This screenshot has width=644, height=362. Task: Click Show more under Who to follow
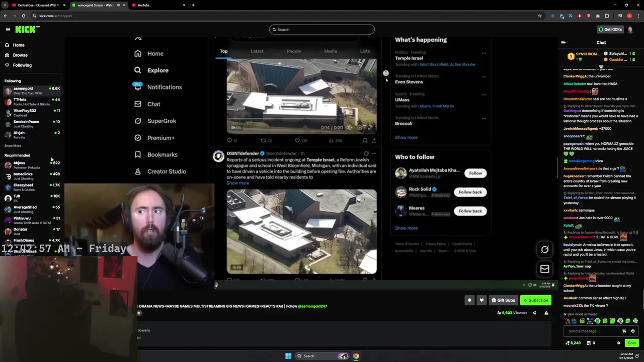coord(406,228)
